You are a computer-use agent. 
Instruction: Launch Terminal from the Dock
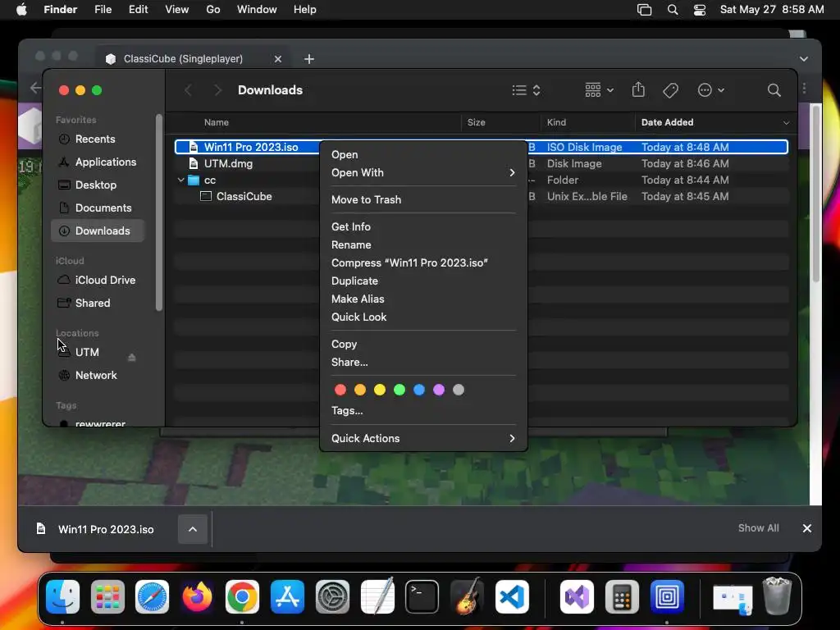(x=422, y=596)
